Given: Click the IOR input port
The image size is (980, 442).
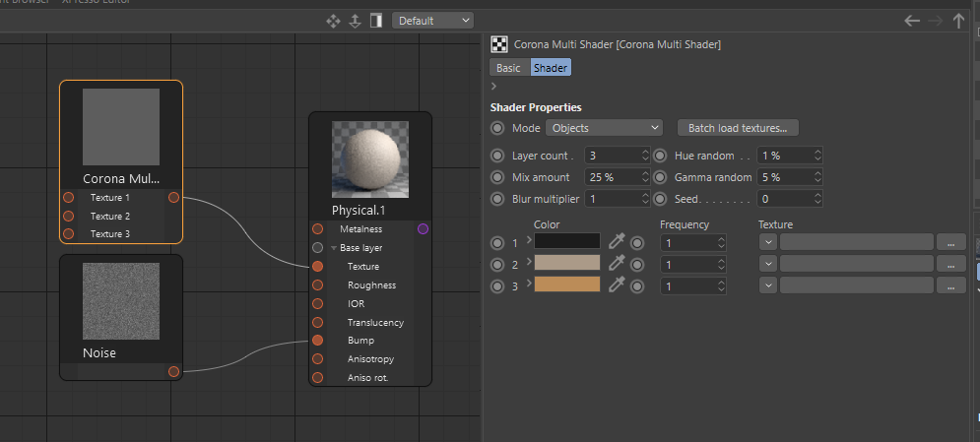Looking at the screenshot, I should [x=317, y=304].
